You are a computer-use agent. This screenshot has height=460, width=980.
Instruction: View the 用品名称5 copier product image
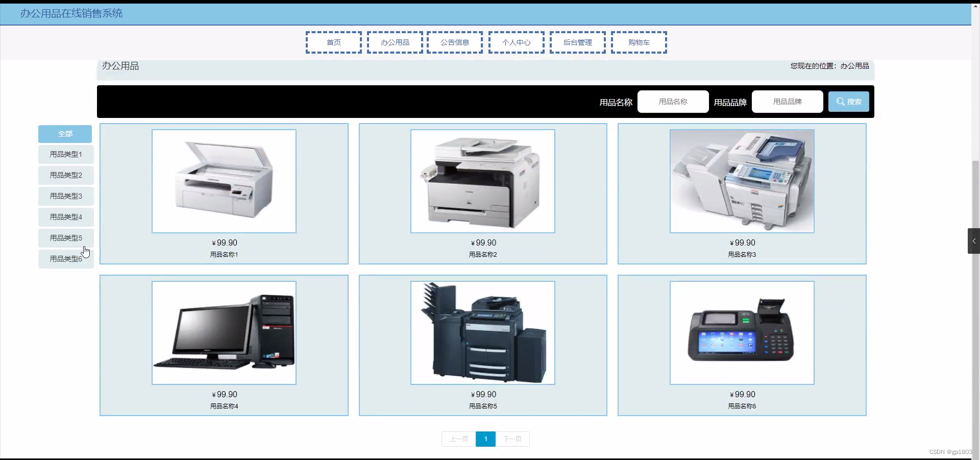483,332
